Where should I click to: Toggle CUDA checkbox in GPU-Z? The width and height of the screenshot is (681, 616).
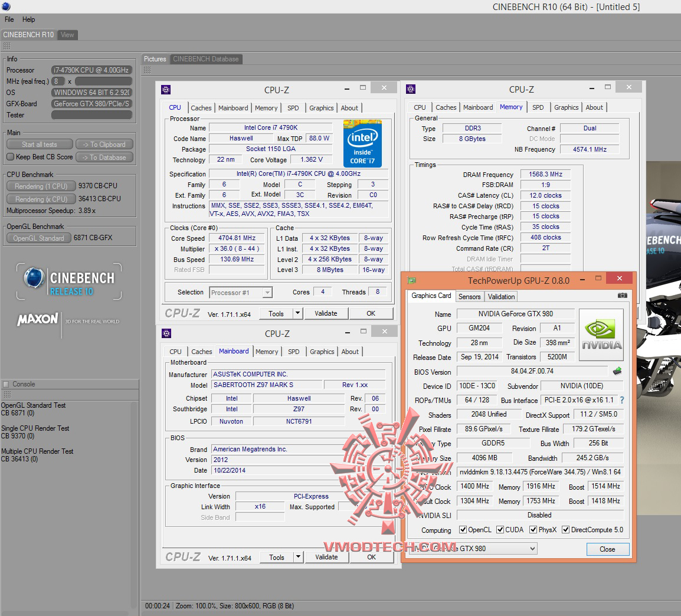pyautogui.click(x=500, y=530)
